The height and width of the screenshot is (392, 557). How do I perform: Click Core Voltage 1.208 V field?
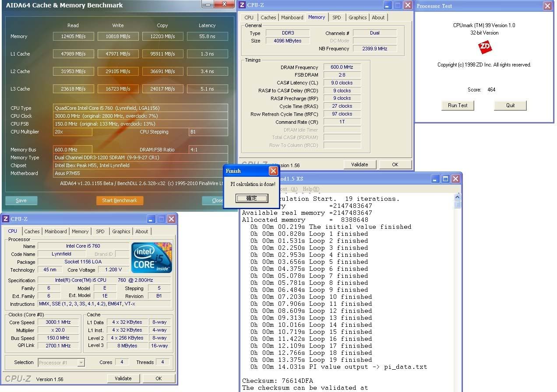[x=113, y=270]
